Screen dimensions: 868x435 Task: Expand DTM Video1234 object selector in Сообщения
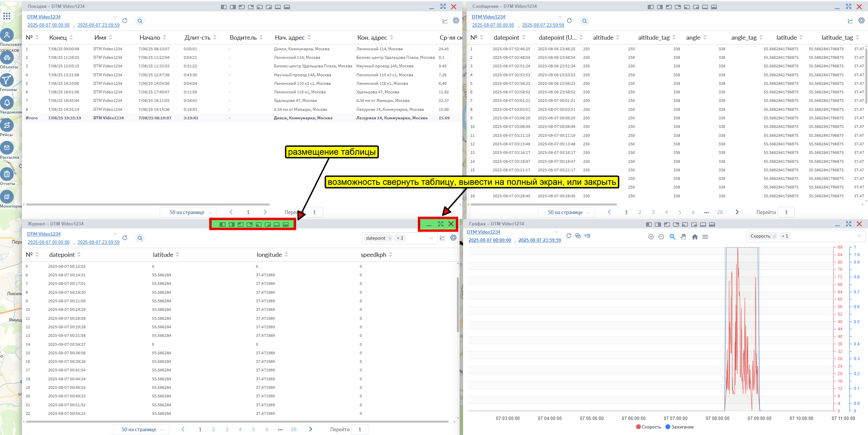[x=560, y=17]
